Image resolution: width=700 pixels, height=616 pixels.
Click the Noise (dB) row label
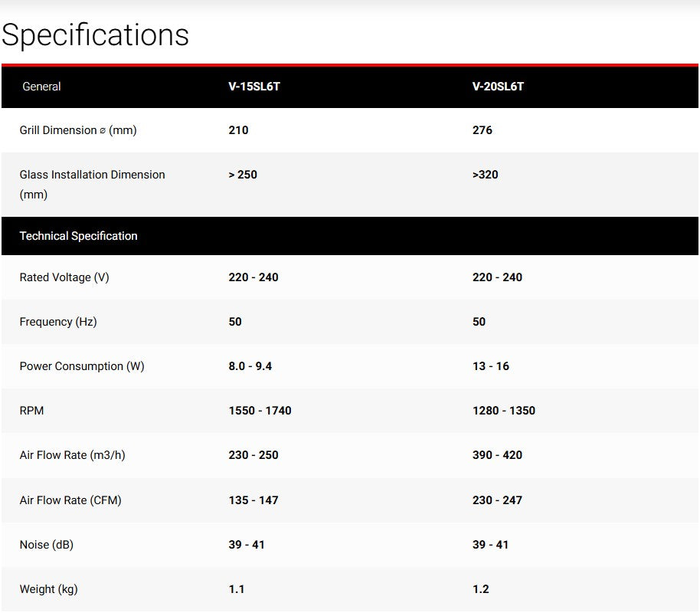46,545
